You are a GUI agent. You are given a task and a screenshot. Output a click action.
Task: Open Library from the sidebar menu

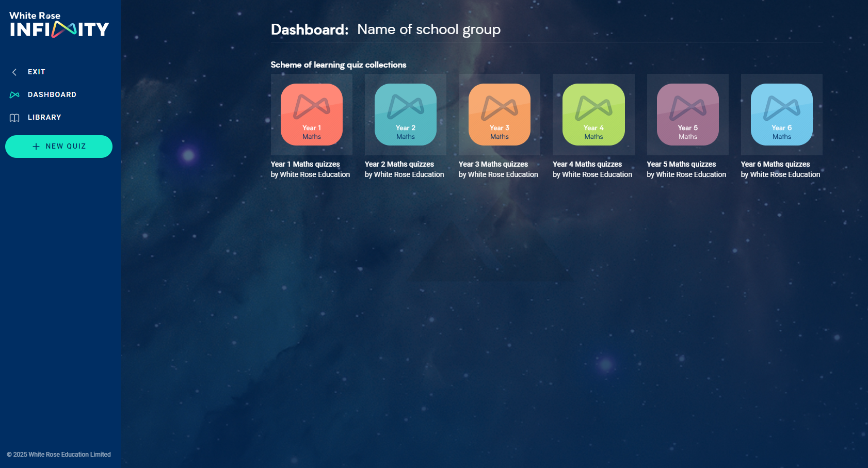pos(44,118)
